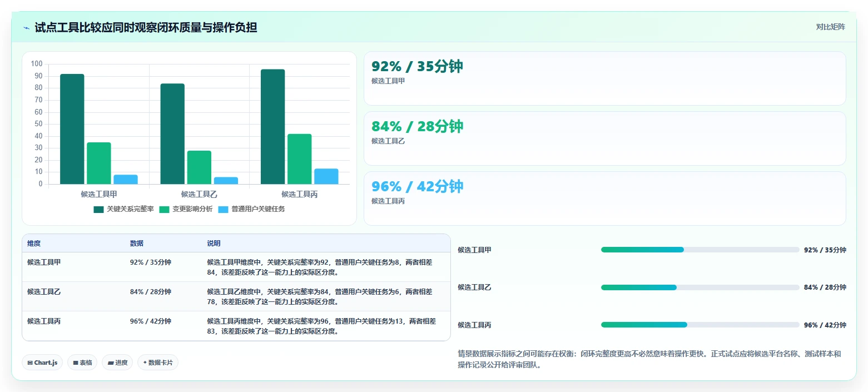Click the 数据卡片 tag chip
This screenshot has height=392, width=868.
click(x=158, y=363)
